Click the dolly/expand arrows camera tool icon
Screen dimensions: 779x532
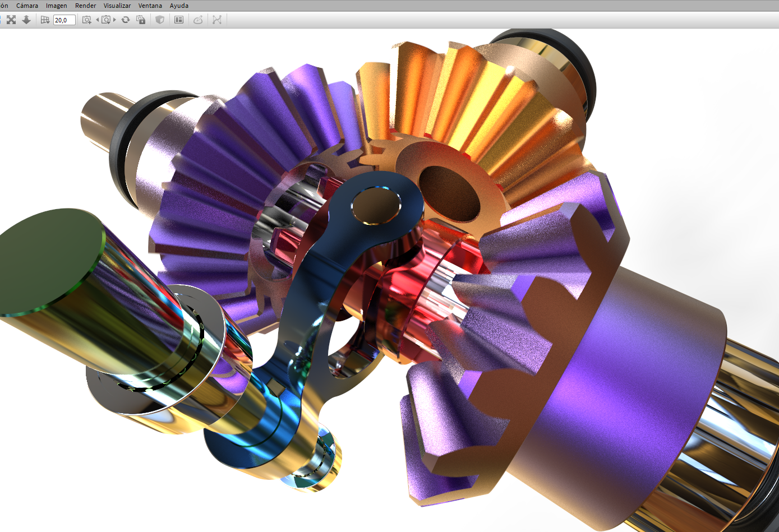pos(11,20)
